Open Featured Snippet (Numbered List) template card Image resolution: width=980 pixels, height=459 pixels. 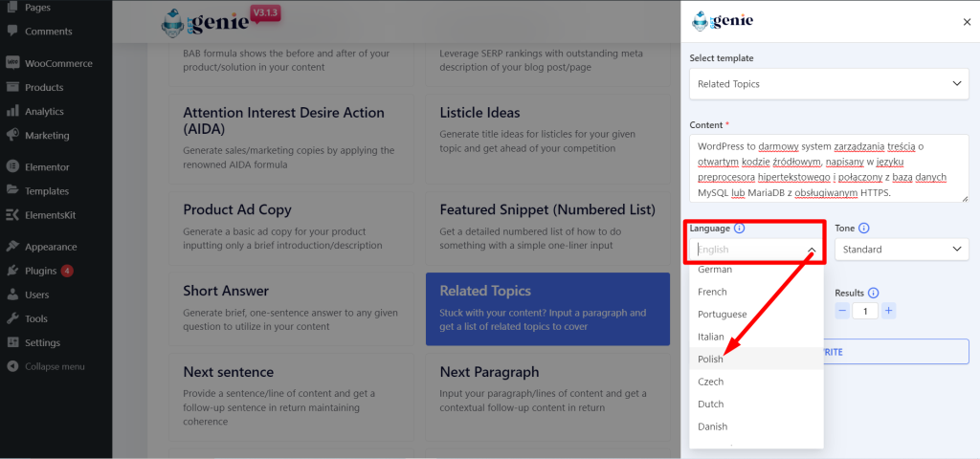pyautogui.click(x=547, y=228)
